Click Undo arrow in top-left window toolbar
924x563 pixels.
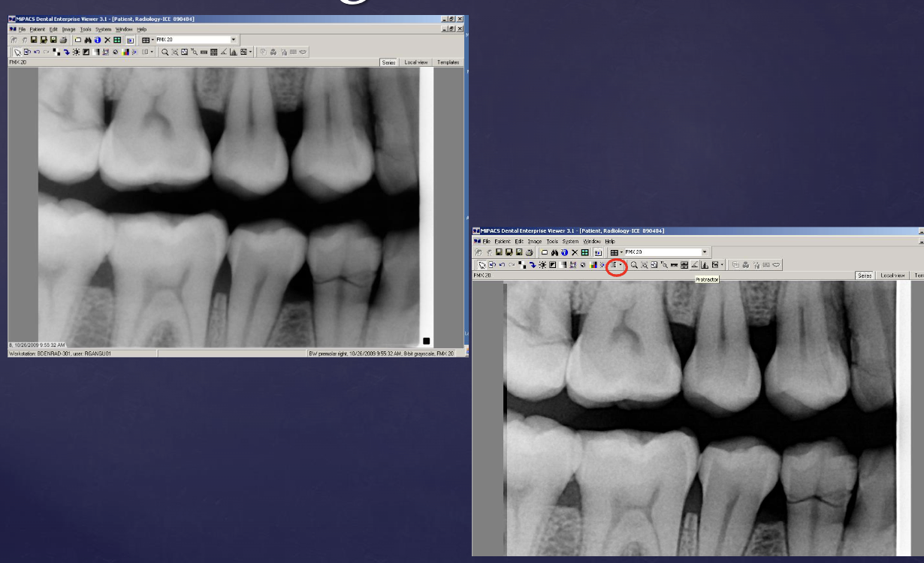(x=37, y=52)
